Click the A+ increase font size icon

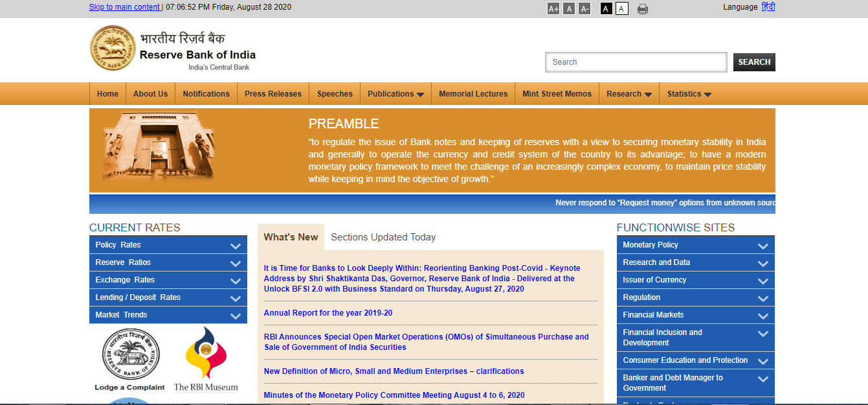(553, 8)
